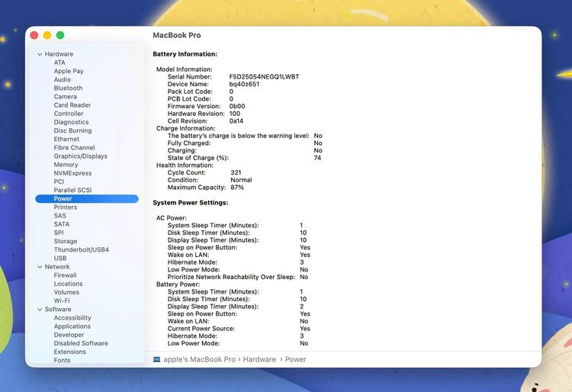572x392 pixels.
Task: Click device name value bq40z651
Action: pos(244,84)
